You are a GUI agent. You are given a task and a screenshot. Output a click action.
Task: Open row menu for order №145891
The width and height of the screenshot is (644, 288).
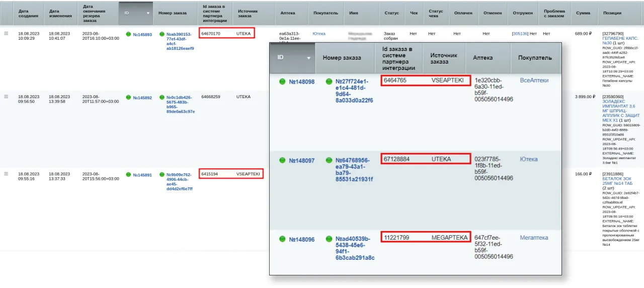pos(6,174)
